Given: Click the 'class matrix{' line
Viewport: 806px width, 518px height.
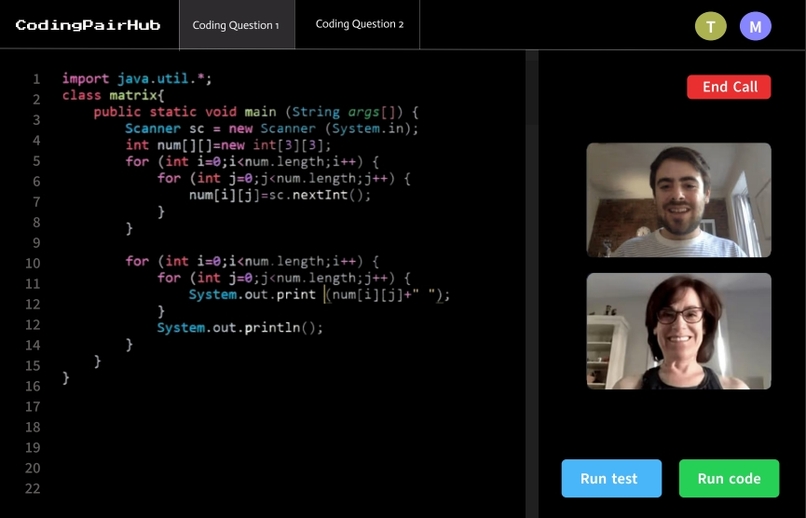Looking at the screenshot, I should [113, 96].
